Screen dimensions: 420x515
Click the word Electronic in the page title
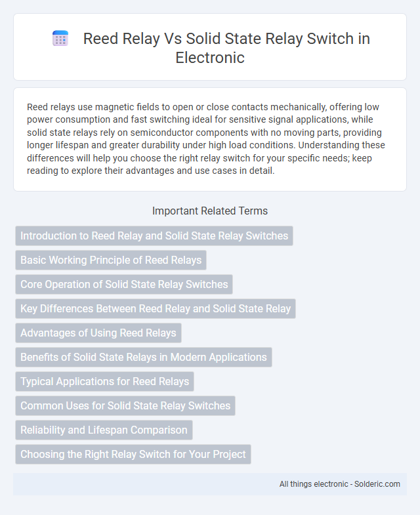pyautogui.click(x=210, y=58)
